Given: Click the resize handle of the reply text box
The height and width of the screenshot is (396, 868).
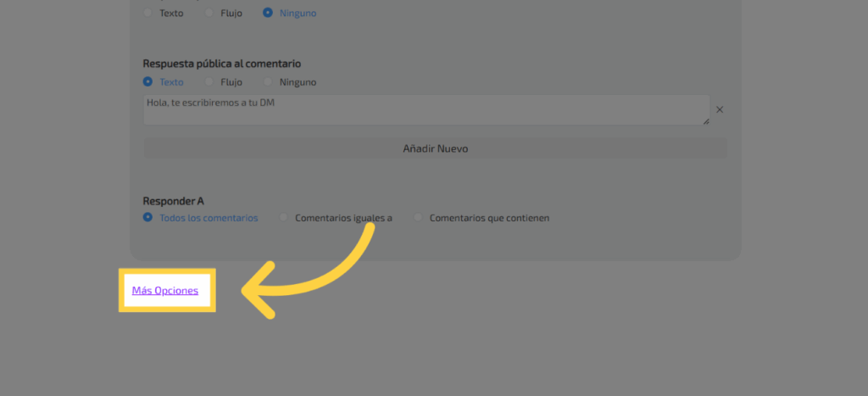Looking at the screenshot, I should tap(705, 121).
